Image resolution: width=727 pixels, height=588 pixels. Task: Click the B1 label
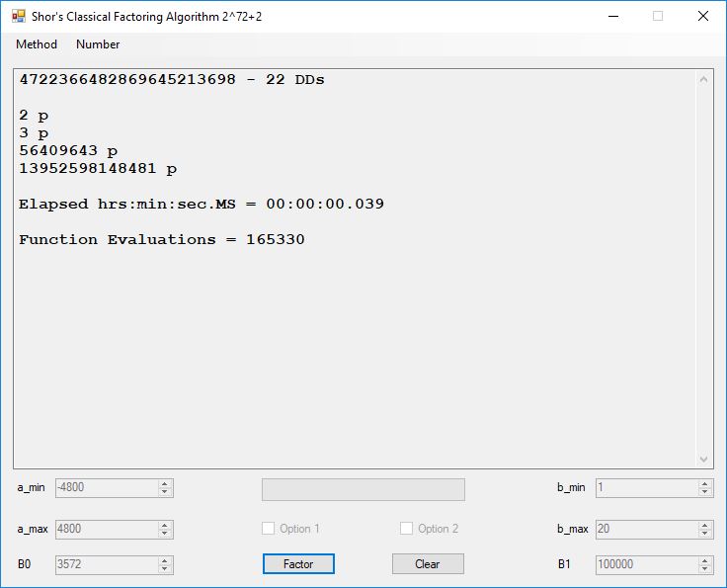coord(564,564)
